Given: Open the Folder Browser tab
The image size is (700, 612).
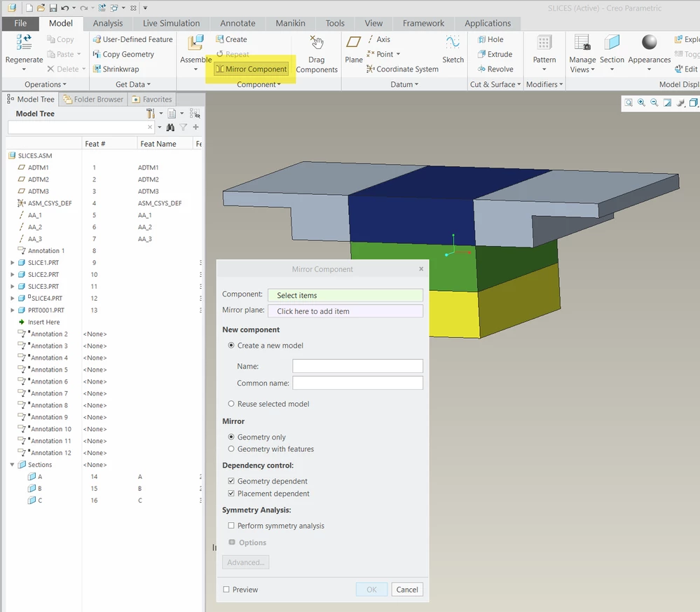Looking at the screenshot, I should (93, 99).
